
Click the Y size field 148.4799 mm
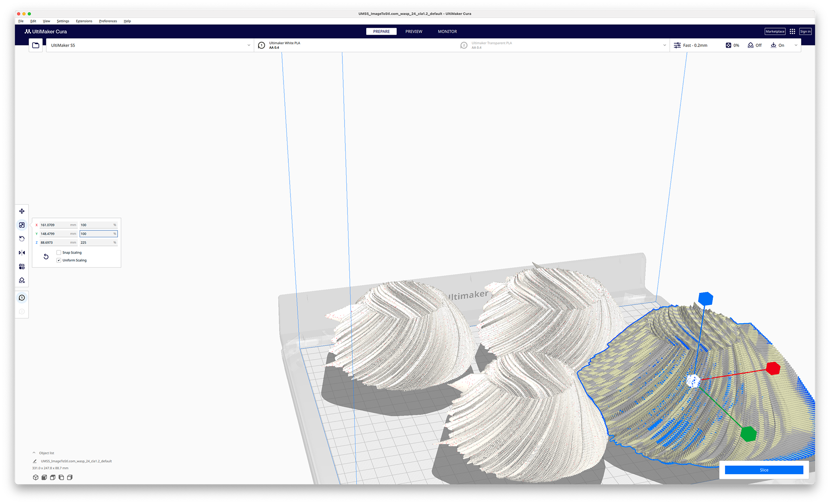click(x=58, y=234)
